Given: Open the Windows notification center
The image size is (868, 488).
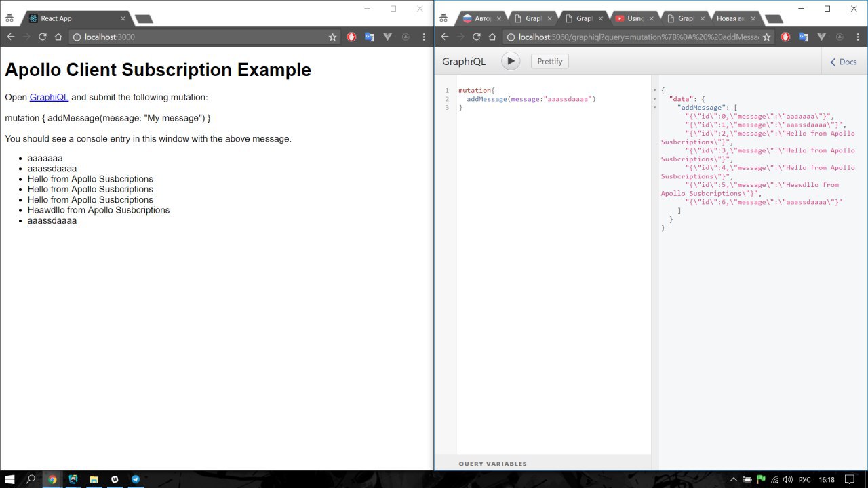Looking at the screenshot, I should 850,479.
